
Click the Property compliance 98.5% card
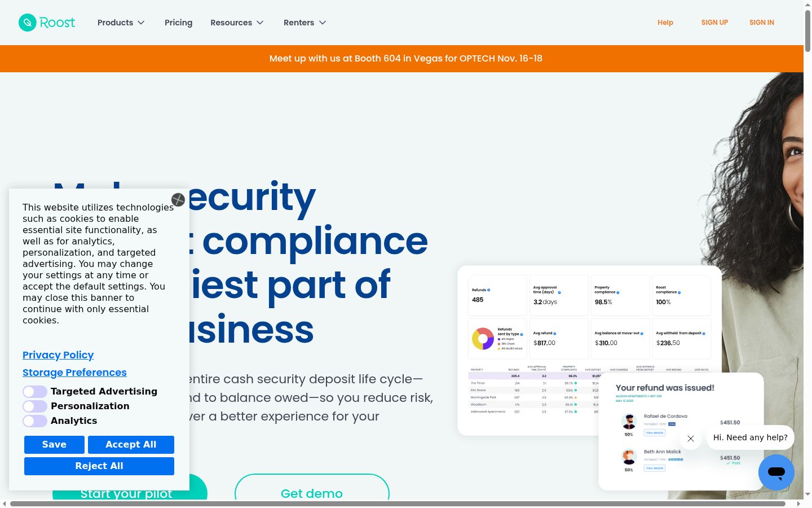620,295
